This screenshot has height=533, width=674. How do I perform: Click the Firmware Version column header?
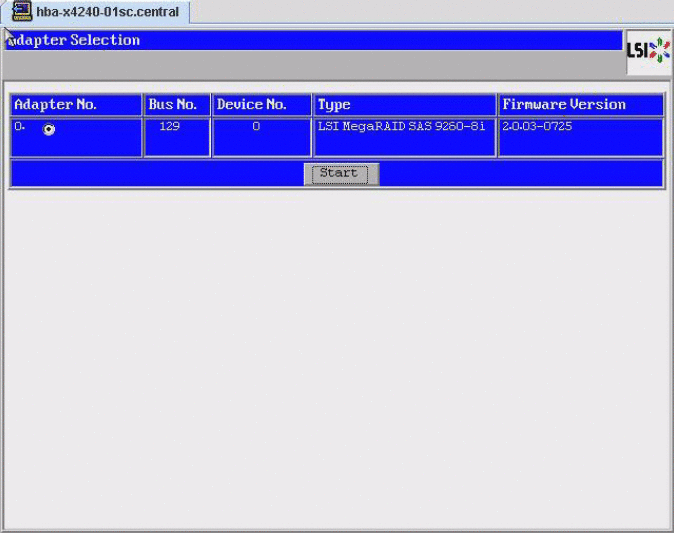580,104
